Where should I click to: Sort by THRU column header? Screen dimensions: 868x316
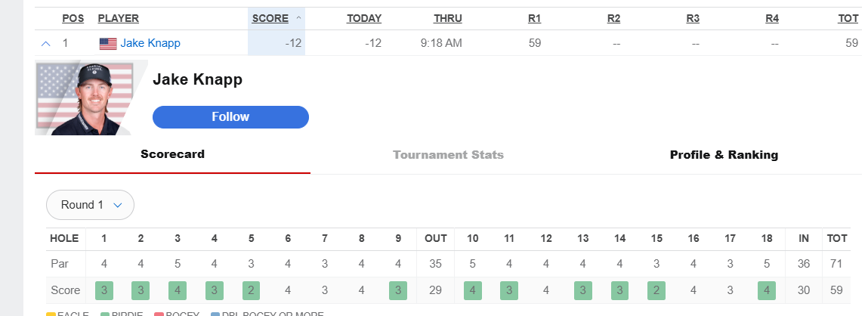click(x=448, y=18)
